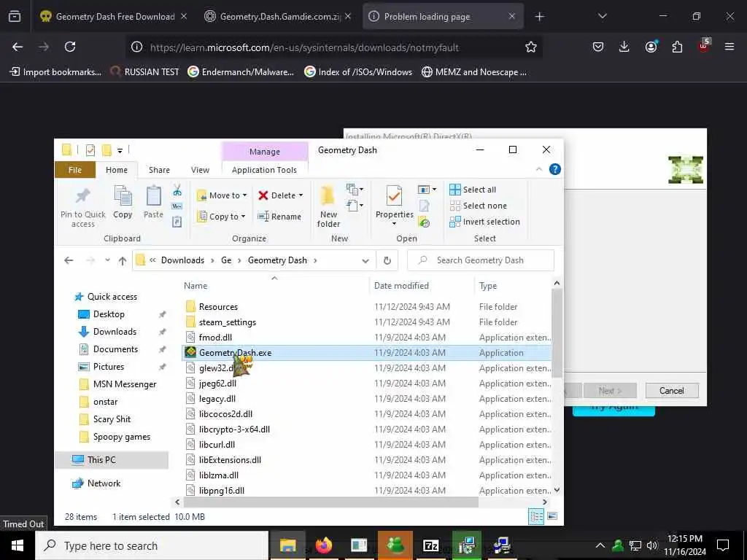Expand the Move to dropdown
747x560 pixels.
[x=245, y=195]
